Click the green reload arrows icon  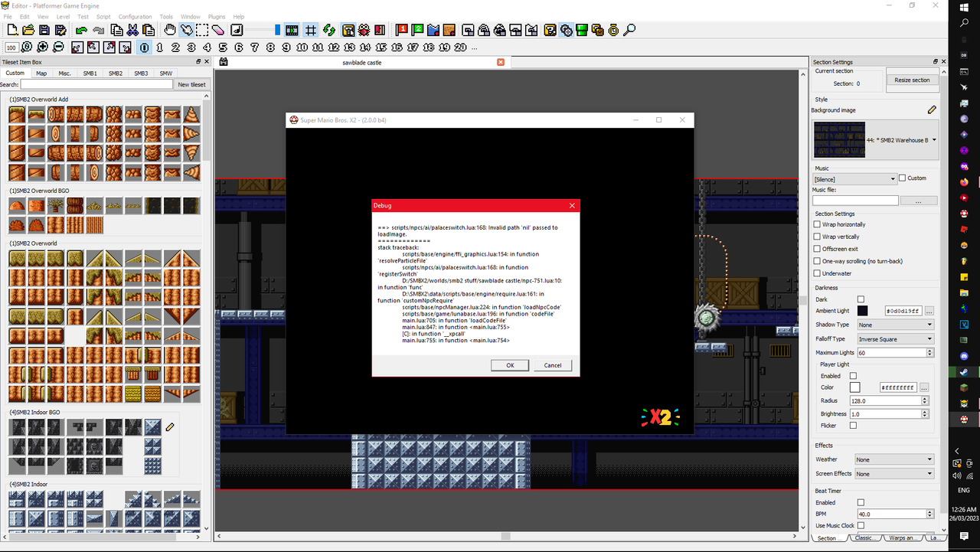(328, 30)
